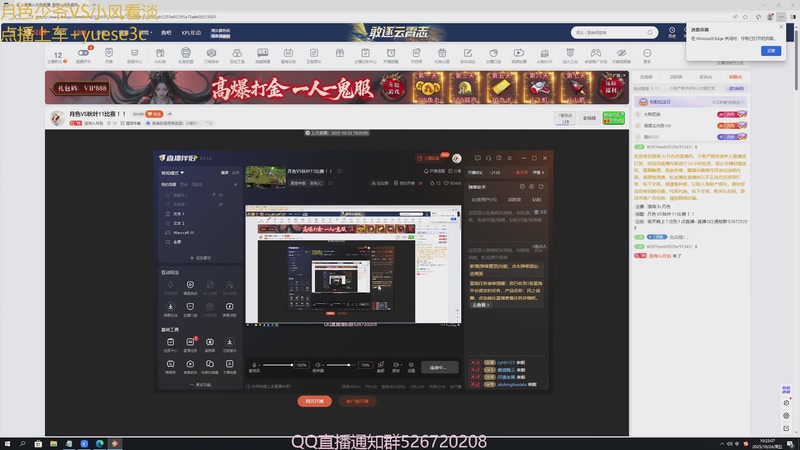Open settings gear in companion bottom controls
800x450 pixels.
411,365
